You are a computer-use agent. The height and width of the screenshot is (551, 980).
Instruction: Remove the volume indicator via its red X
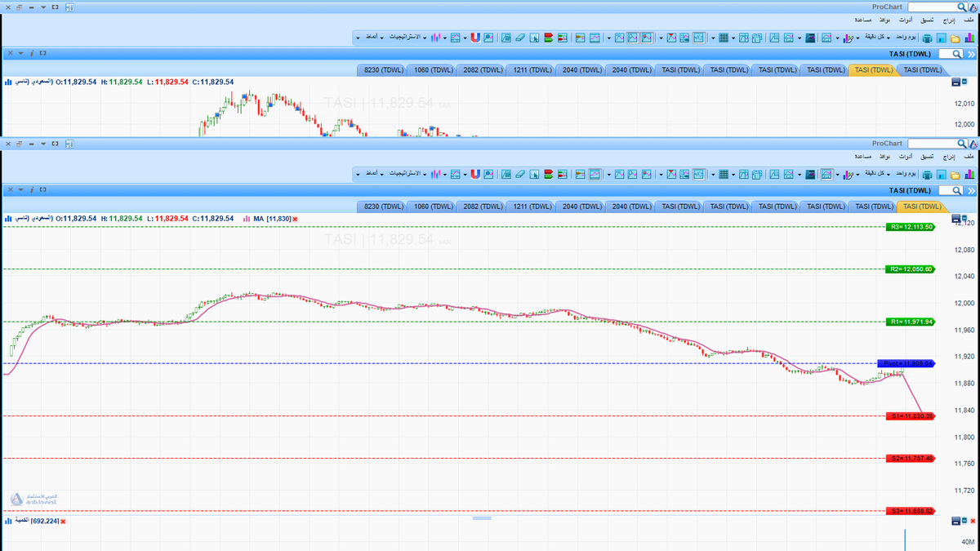62,521
